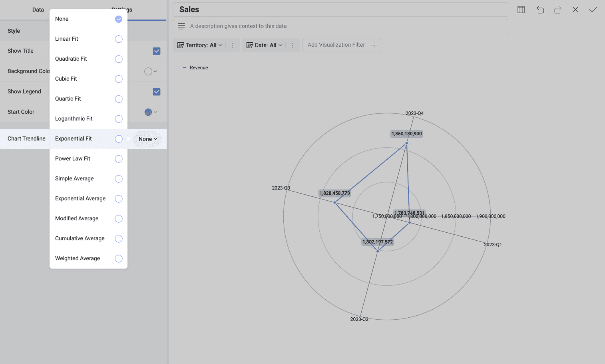Screen dimensions: 605x364
Task: Open the Territory filter options menu
Action: click(233, 45)
